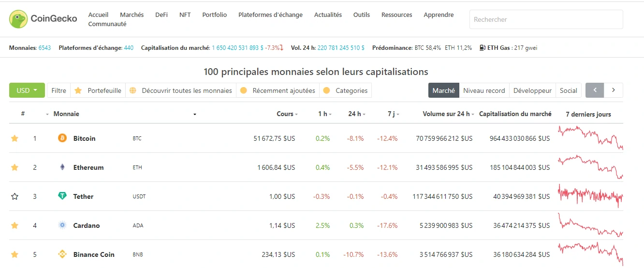Open the DeFi menu item
The image size is (644, 268).
point(161,15)
